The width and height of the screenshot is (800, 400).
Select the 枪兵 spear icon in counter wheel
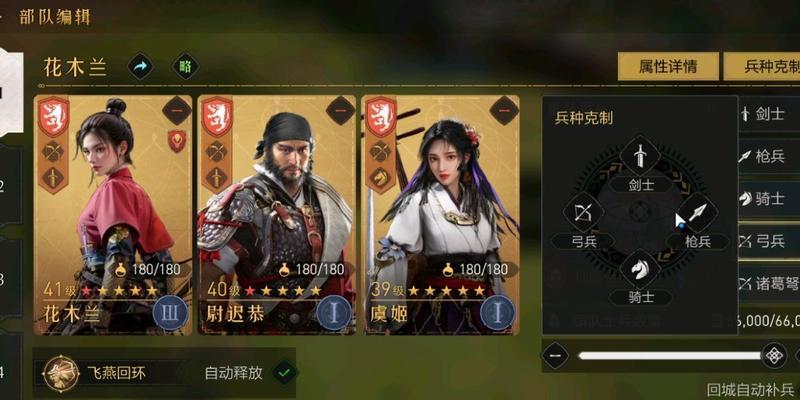(697, 212)
